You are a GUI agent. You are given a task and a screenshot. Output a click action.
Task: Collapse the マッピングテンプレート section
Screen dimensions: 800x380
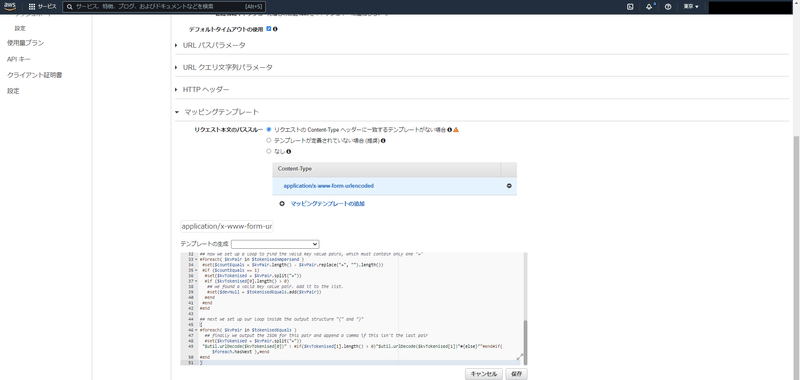(217, 112)
